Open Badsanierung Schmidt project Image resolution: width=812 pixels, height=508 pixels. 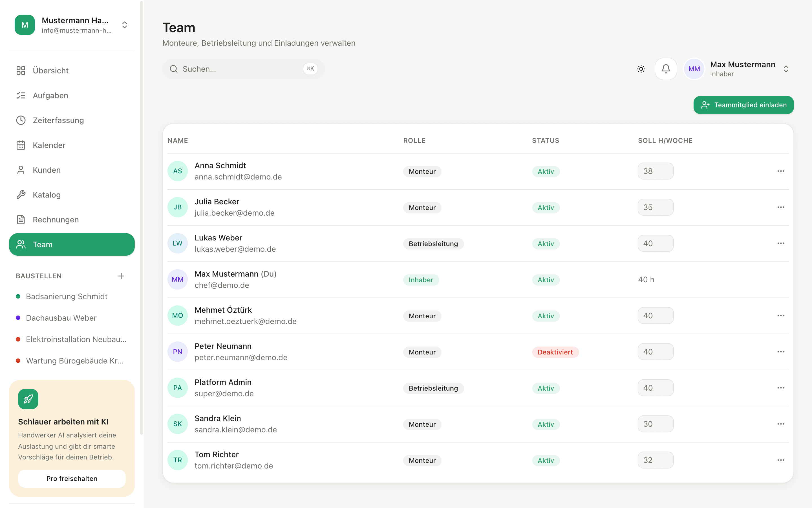click(72, 296)
